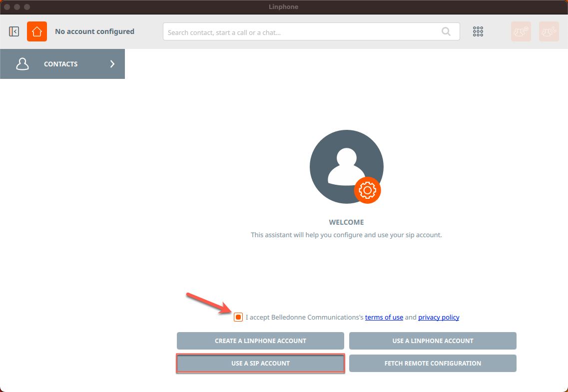
Task: Open the Contacts sidebar entry
Action: click(61, 64)
